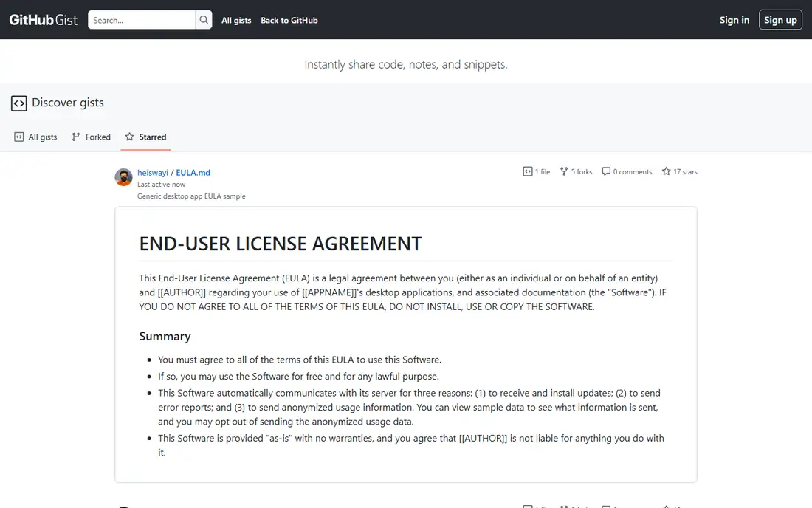
Task: Click the GitHub Gist logo
Action: coord(44,20)
